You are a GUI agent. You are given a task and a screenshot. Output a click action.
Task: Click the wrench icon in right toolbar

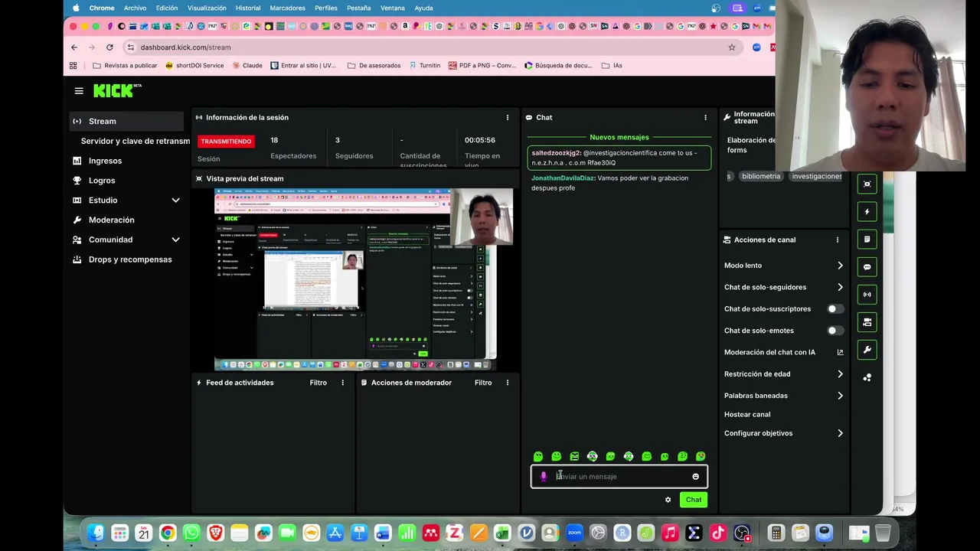867,350
